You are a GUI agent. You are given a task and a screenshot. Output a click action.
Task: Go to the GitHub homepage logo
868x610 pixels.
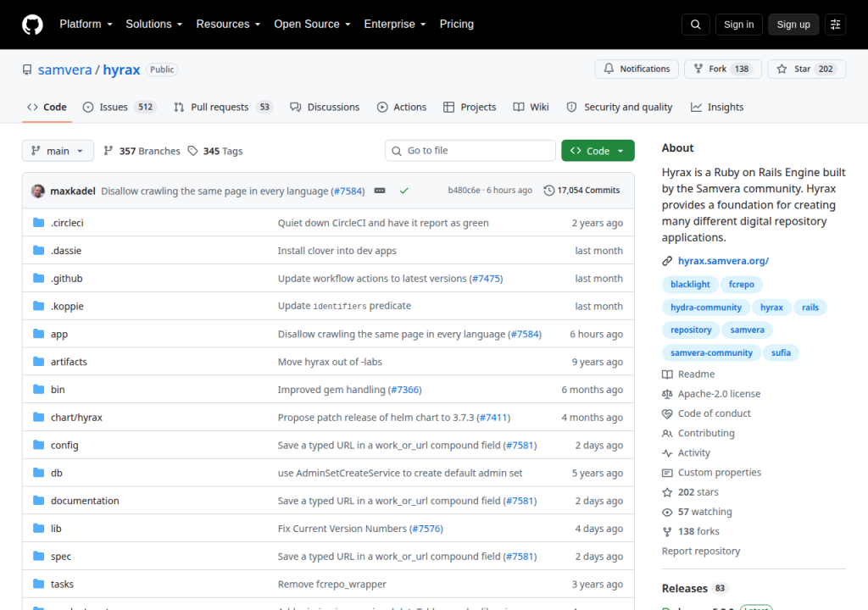[32, 25]
